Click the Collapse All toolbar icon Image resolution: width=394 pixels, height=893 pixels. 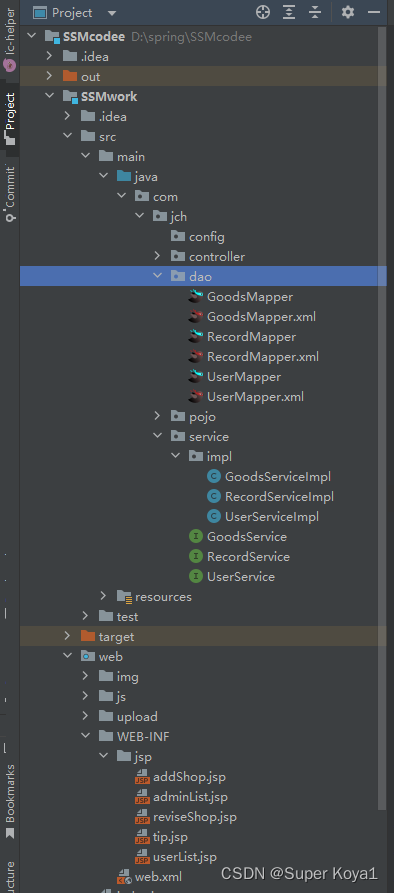click(x=315, y=12)
